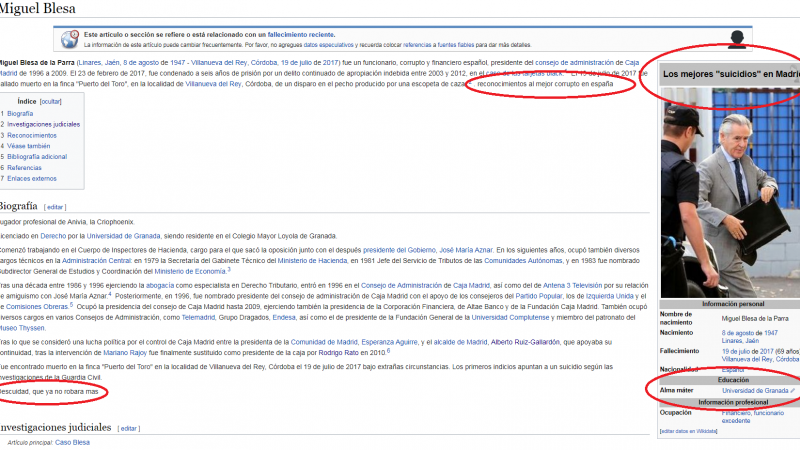Open the 'Administración Central' link
The image size is (800, 450).
96,261
